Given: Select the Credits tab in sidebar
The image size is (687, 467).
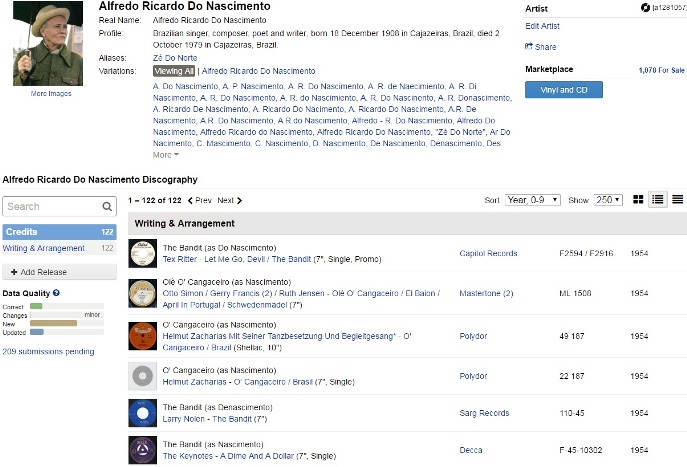Looking at the screenshot, I should pos(59,232).
